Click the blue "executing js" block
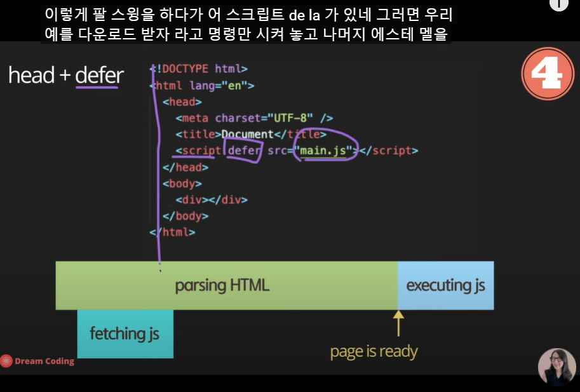Viewport: 580px width, 392px height. pyautogui.click(x=446, y=285)
